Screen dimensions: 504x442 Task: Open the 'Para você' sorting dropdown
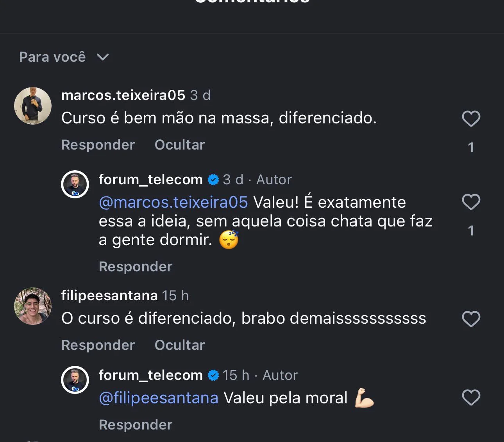(64, 57)
